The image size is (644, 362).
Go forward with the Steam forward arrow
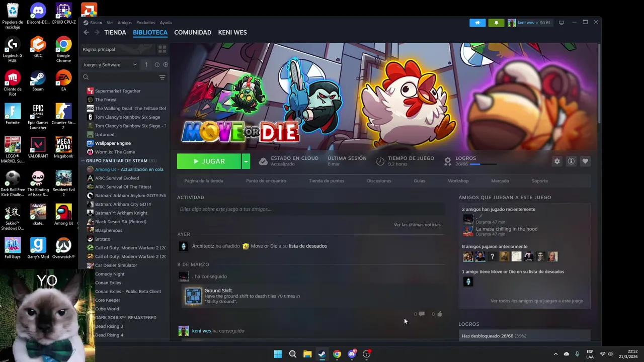pyautogui.click(x=97, y=32)
